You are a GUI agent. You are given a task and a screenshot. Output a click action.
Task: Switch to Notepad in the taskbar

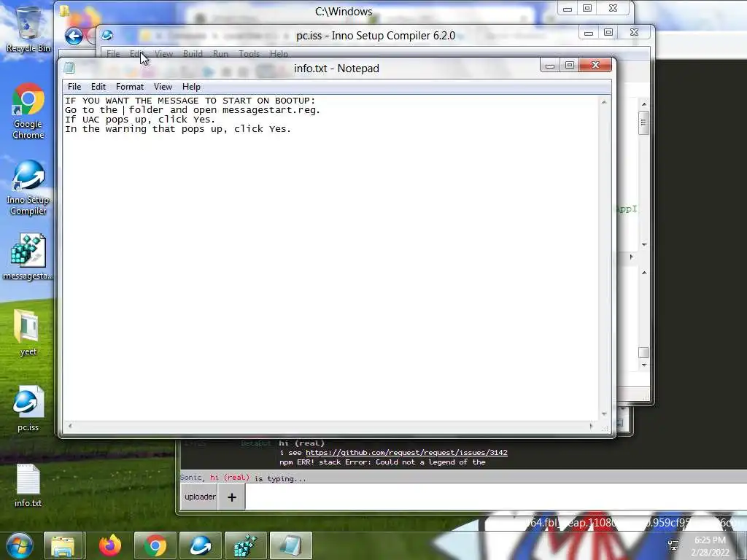[290, 545]
